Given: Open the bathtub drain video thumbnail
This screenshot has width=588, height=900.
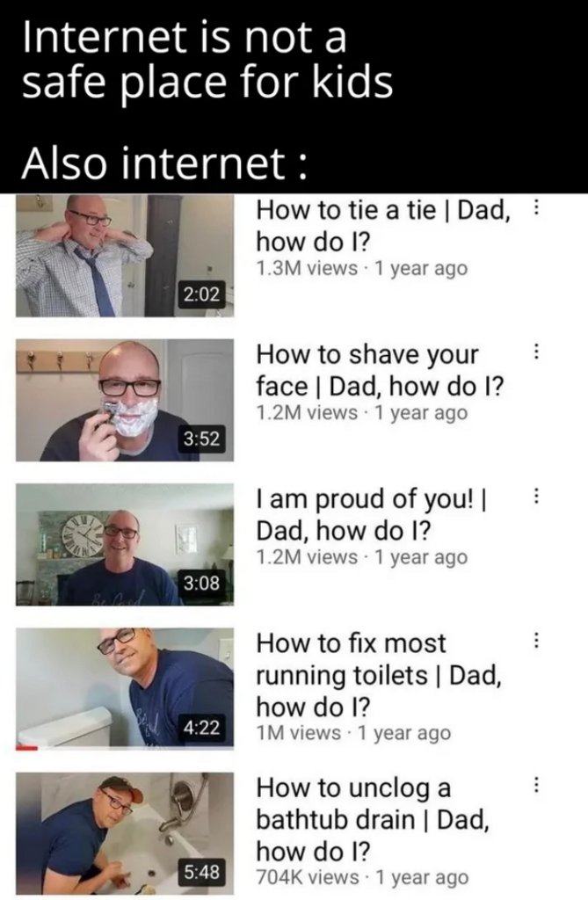Looking at the screenshot, I should click(125, 833).
